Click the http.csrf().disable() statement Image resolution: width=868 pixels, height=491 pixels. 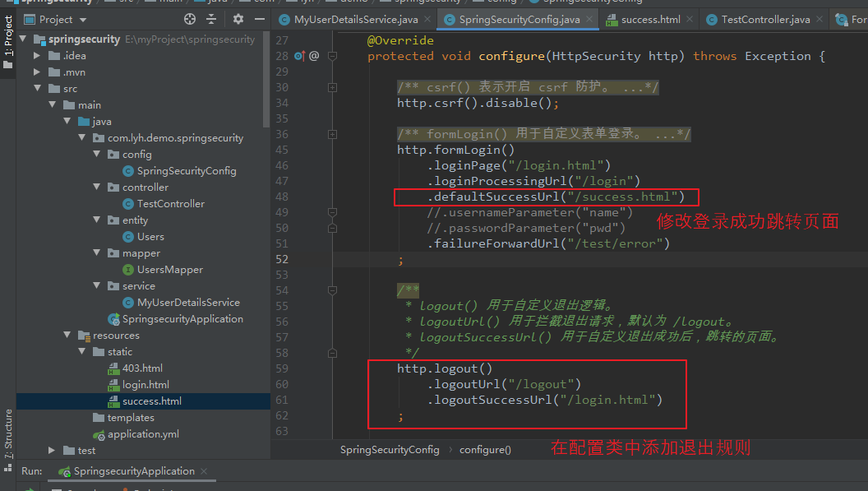point(478,103)
